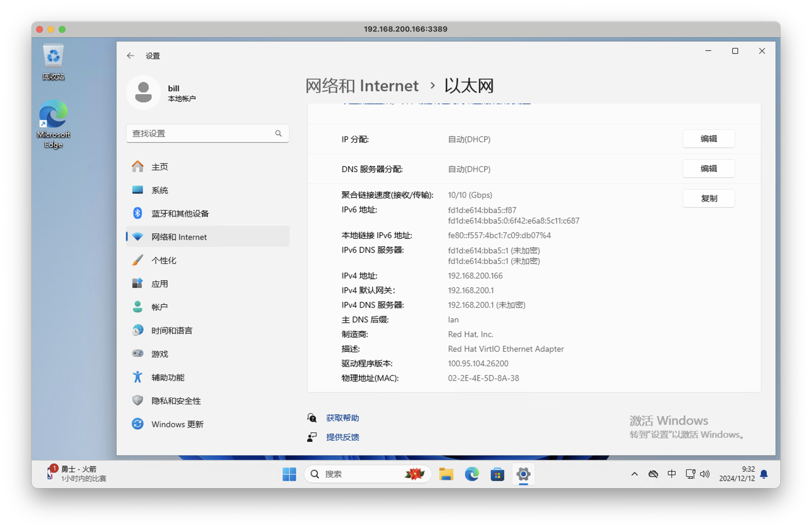This screenshot has height=530, width=812.
Task: Open File Explorer from the taskbar
Action: tap(446, 474)
